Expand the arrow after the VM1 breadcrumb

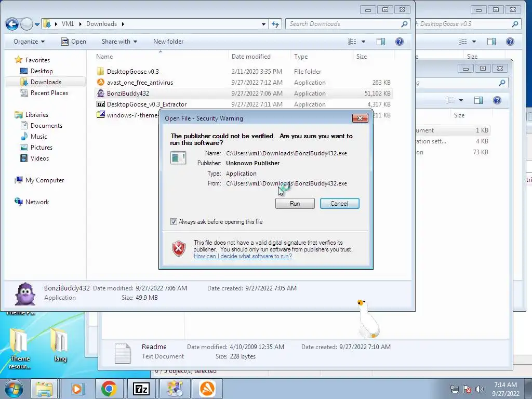pos(81,24)
